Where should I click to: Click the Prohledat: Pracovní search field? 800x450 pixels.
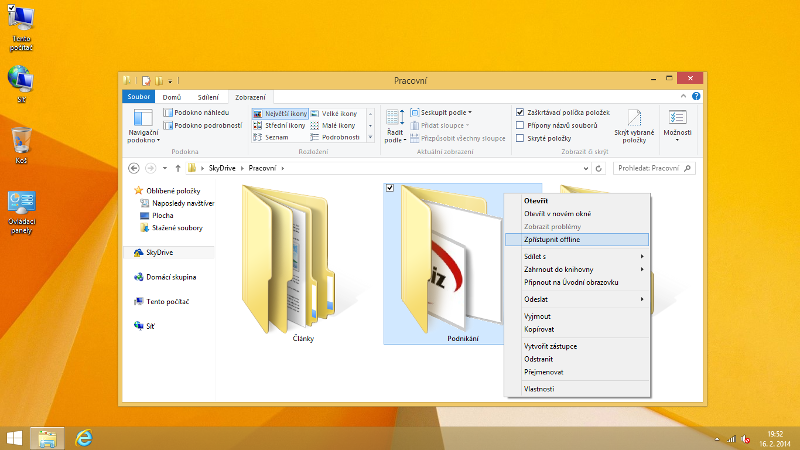[652, 168]
